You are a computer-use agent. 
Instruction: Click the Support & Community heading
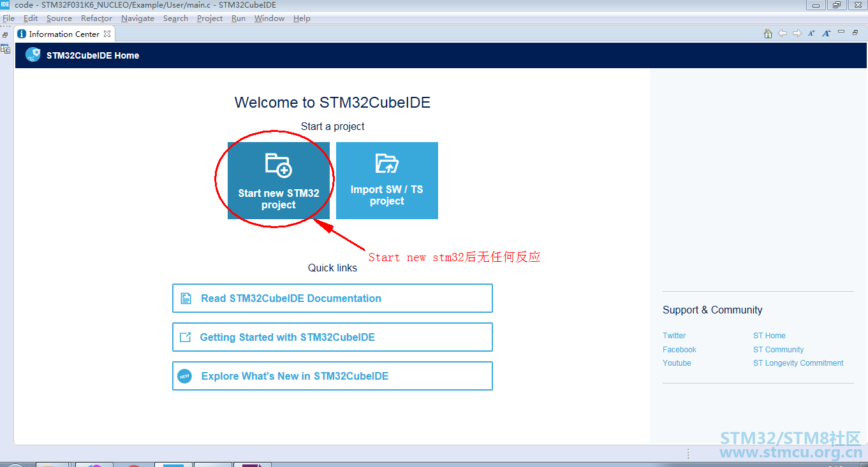coord(712,310)
